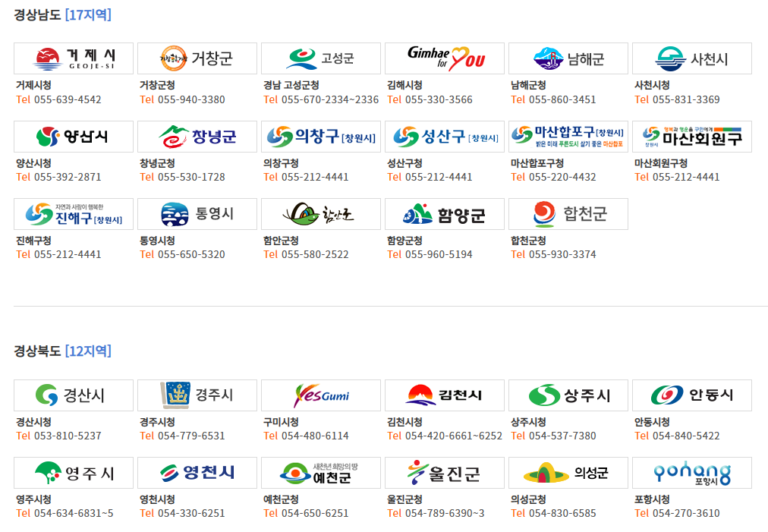Click the 거제시청 link
The width and height of the screenshot is (768, 532).
pos(33,85)
